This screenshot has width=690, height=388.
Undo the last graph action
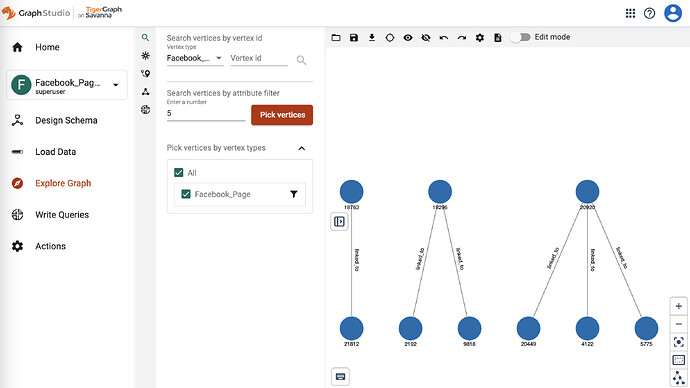click(x=444, y=38)
